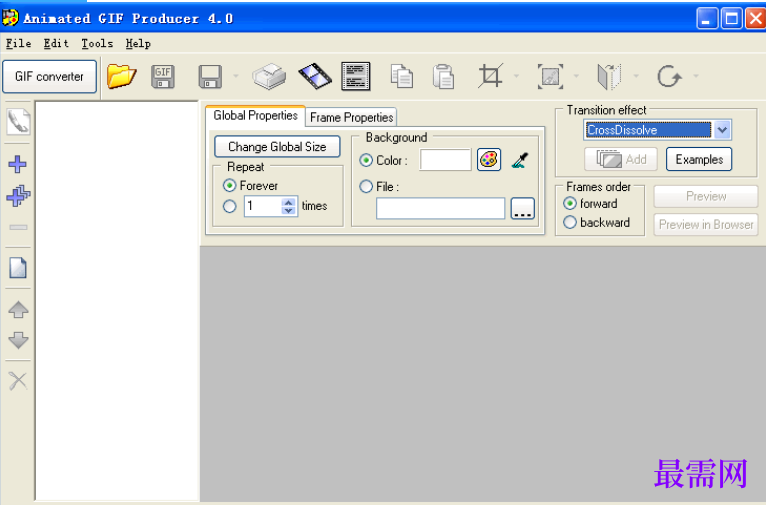Viewport: 766px width, 505px height.
Task: Click the X delete icon in sidebar
Action: tap(18, 381)
